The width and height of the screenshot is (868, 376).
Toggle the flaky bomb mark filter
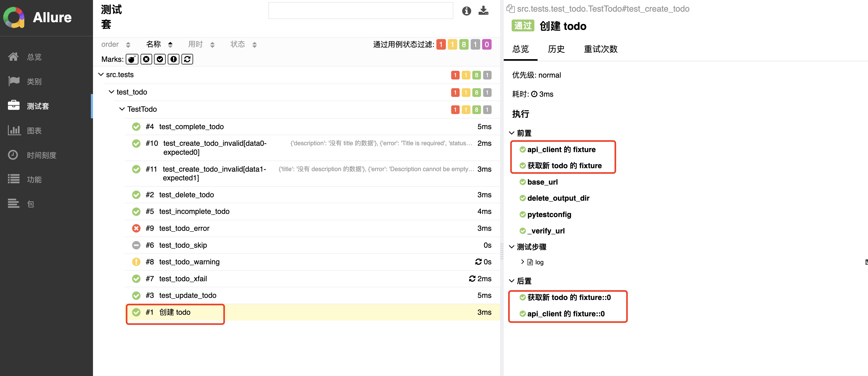tap(132, 59)
